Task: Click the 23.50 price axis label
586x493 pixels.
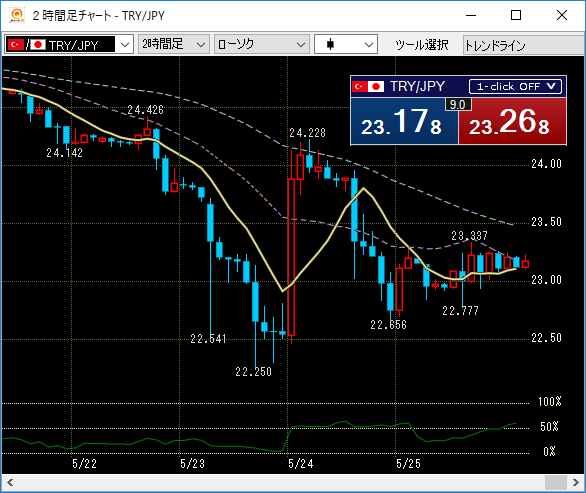Action: coord(546,222)
